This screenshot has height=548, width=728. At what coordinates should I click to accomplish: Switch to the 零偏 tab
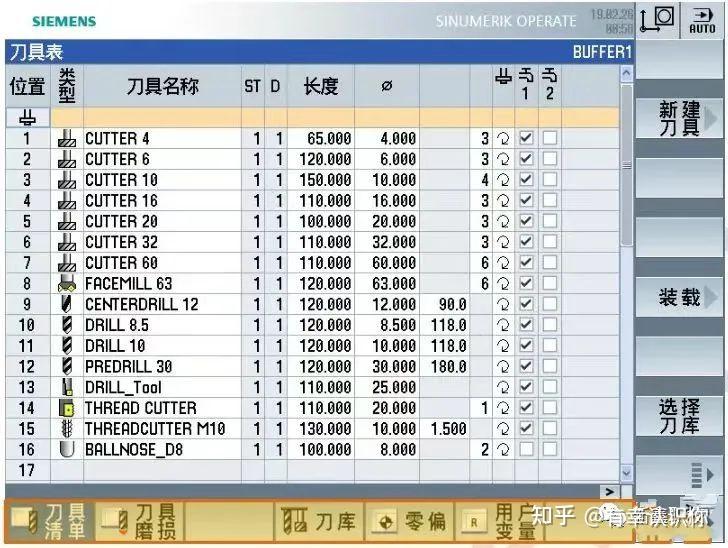410,522
